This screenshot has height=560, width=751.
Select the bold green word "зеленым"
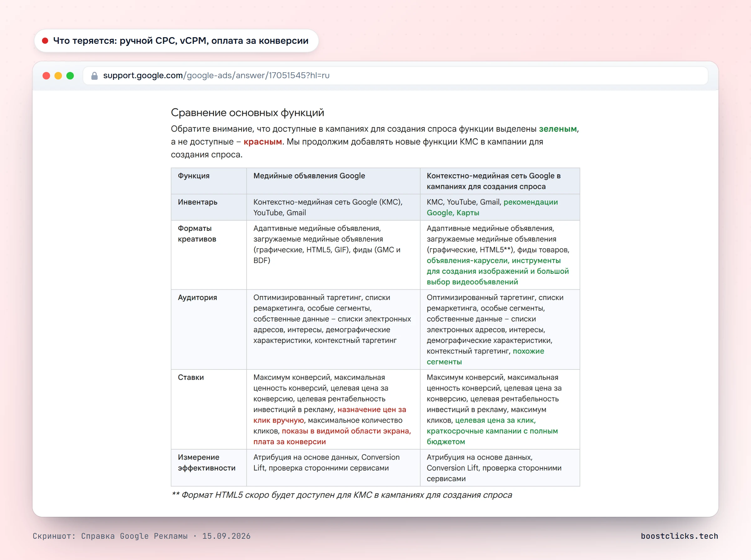coord(558,129)
